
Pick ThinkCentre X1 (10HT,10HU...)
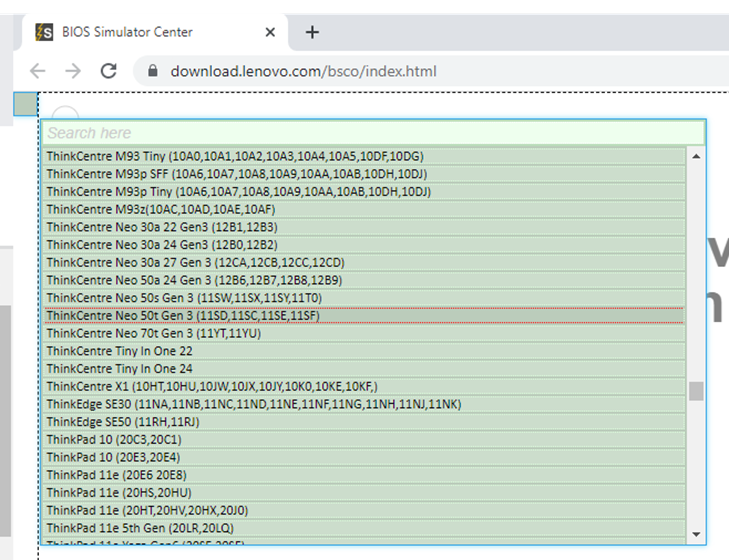click(364, 386)
